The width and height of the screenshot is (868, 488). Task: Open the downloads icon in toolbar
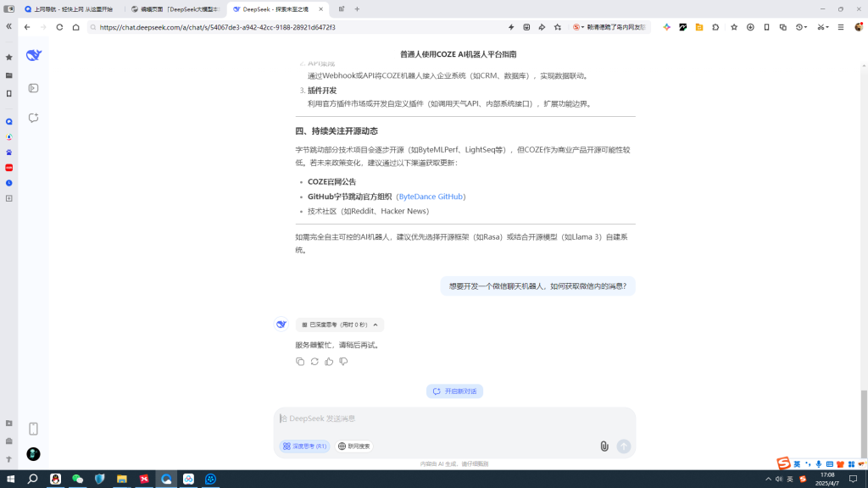pos(750,27)
